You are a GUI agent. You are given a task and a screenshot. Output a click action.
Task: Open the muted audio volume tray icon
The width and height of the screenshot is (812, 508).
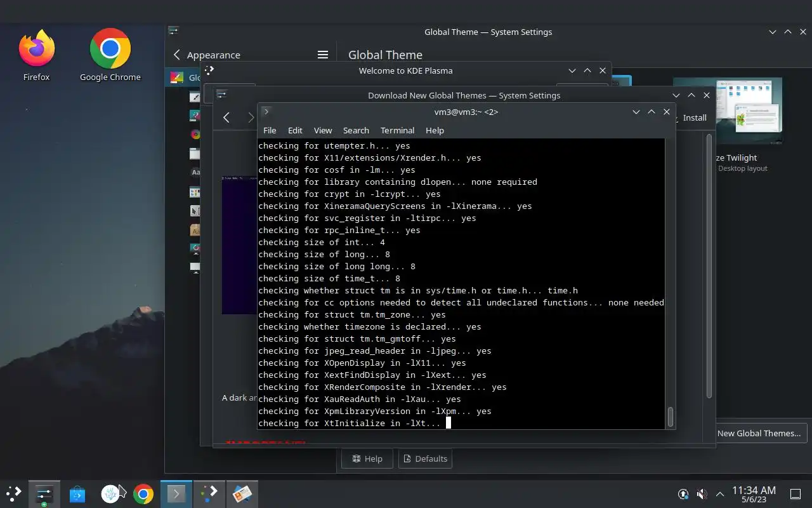click(x=702, y=493)
